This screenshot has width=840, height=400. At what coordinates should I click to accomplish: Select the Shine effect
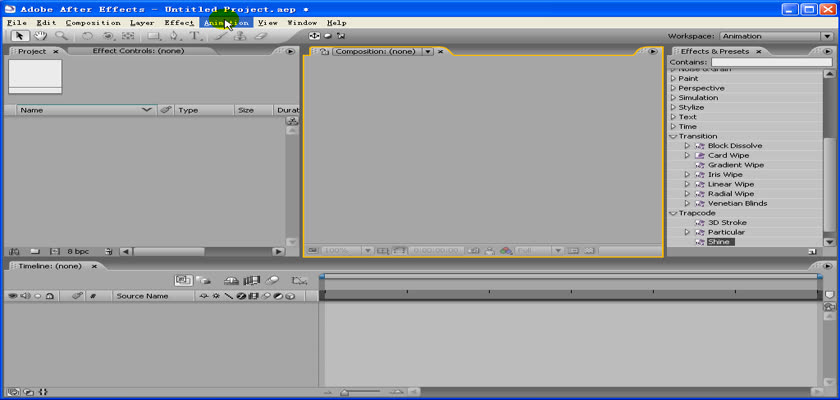[x=719, y=242]
